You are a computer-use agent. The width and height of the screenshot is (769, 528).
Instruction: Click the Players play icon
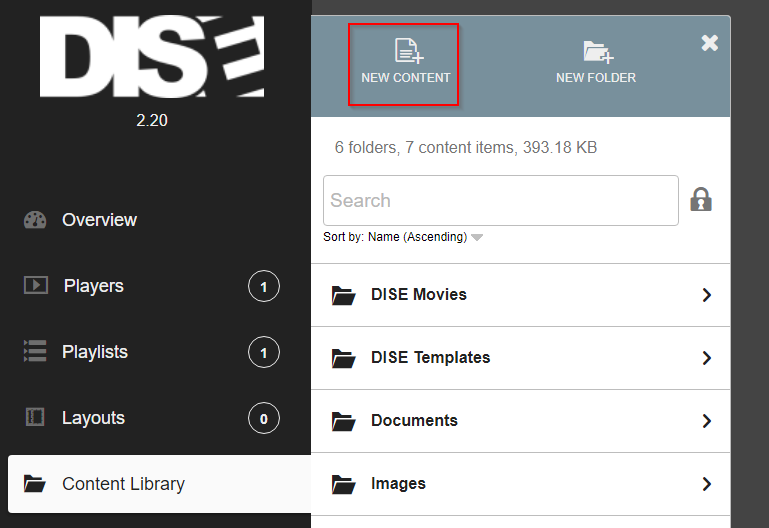[36, 285]
